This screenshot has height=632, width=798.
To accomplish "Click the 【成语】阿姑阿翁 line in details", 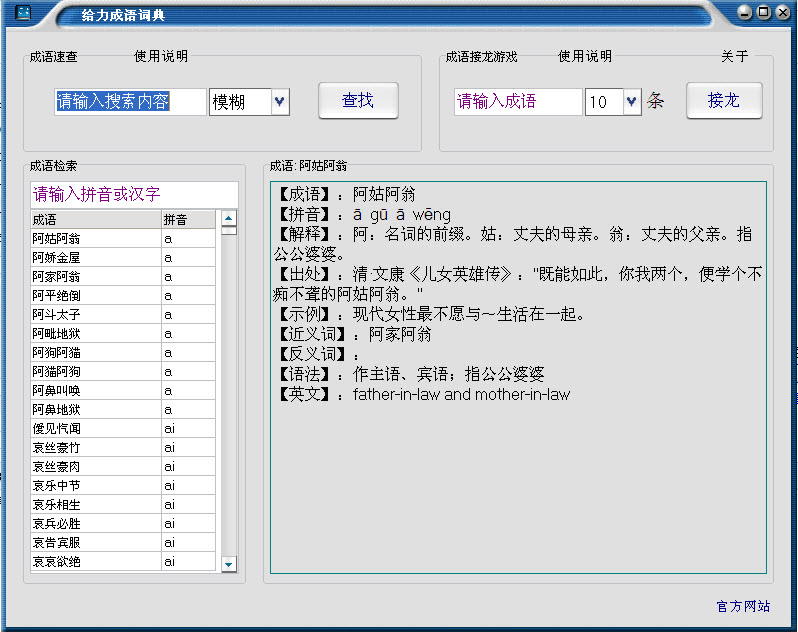I will click(x=346, y=194).
